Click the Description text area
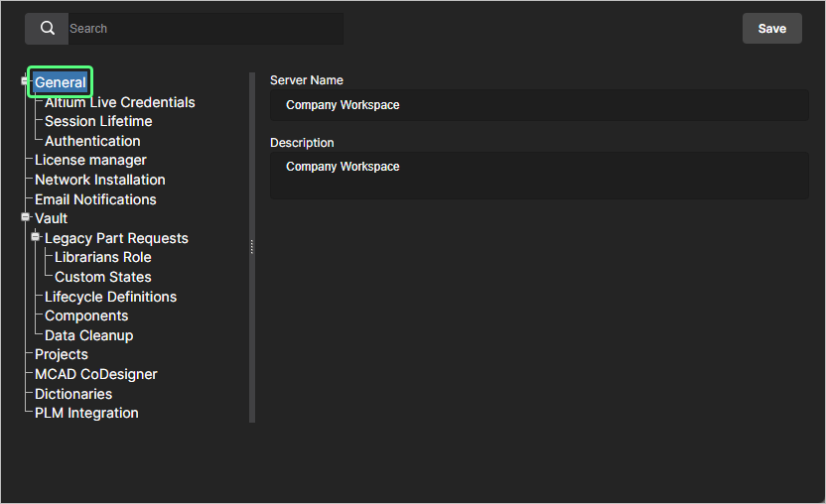 [x=539, y=176]
